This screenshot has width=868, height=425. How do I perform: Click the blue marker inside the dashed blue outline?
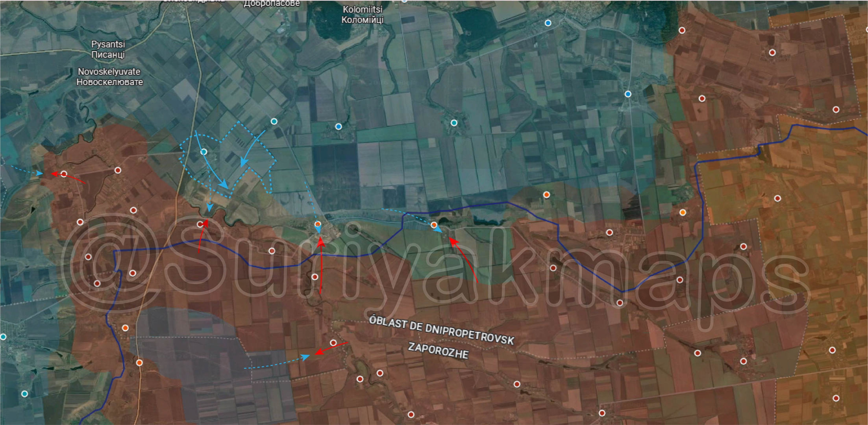[204, 152]
